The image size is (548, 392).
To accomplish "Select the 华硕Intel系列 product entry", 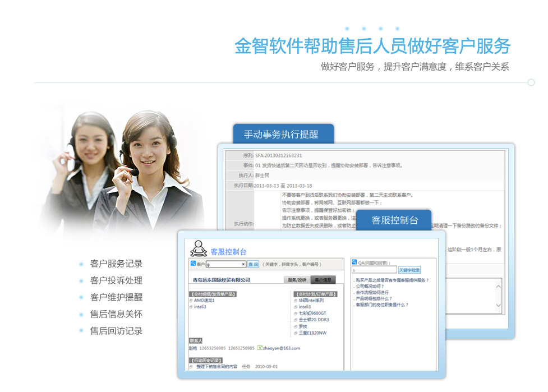I will 311,301.
